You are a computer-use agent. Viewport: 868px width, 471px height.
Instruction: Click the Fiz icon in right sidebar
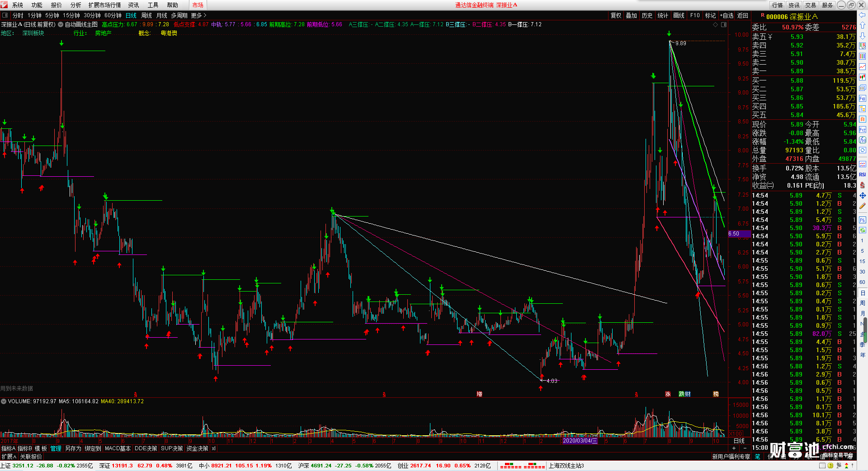(863, 130)
